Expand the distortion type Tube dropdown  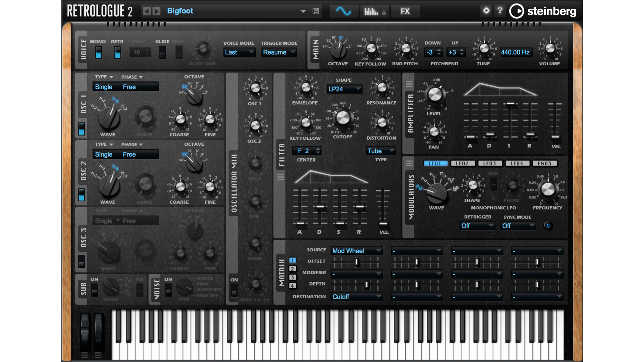[381, 151]
